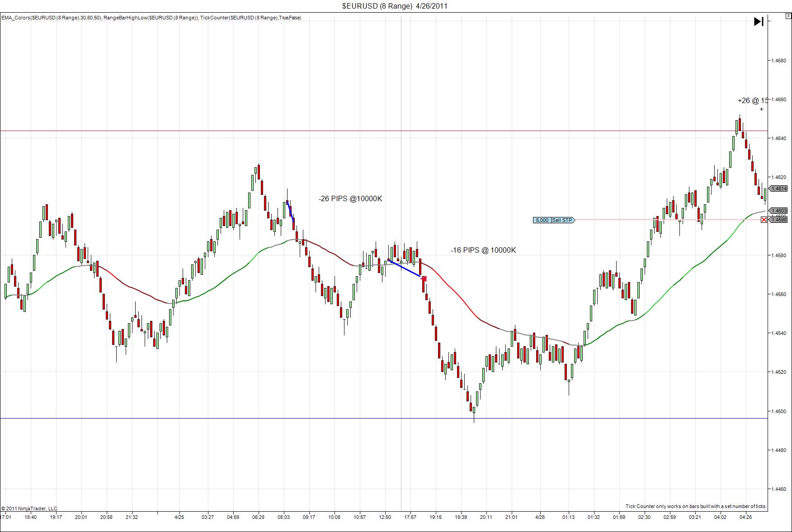
Task: Click the 1.4603 EMA price marker
Action: point(779,211)
